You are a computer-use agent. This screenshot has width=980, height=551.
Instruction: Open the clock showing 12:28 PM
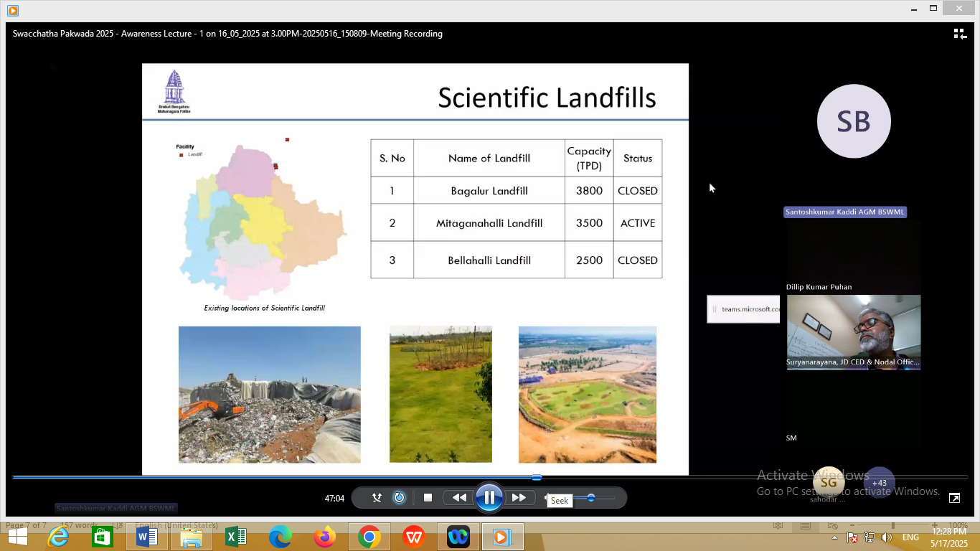[949, 537]
